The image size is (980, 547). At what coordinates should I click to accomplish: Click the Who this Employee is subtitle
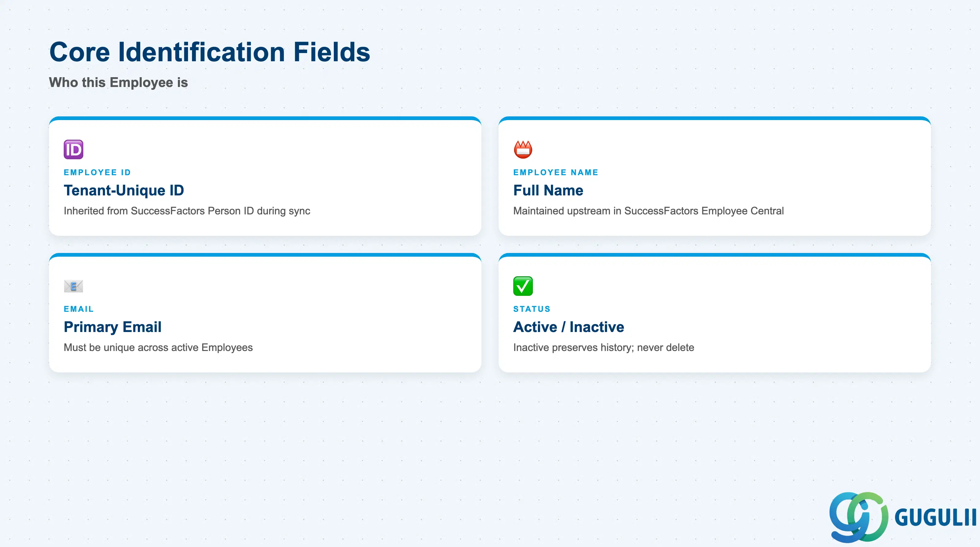(118, 83)
